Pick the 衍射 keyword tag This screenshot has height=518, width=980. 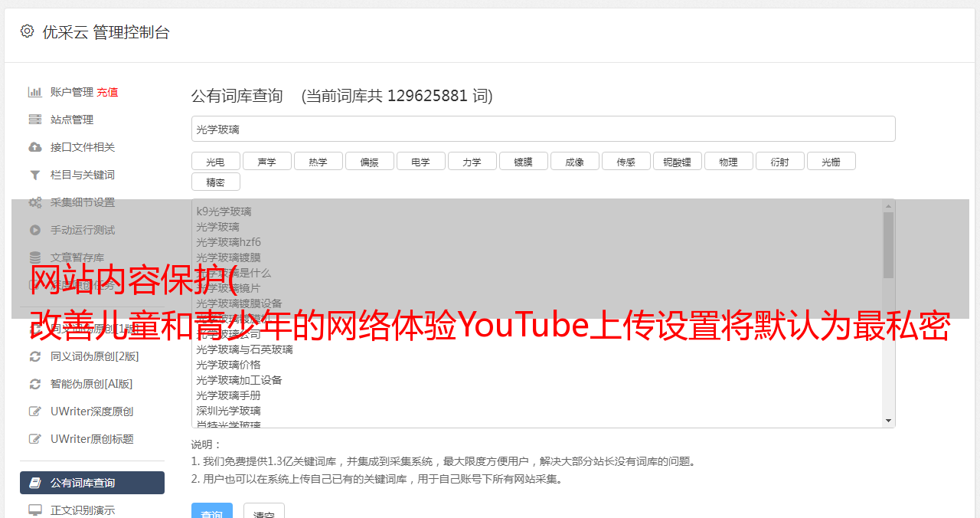779,161
